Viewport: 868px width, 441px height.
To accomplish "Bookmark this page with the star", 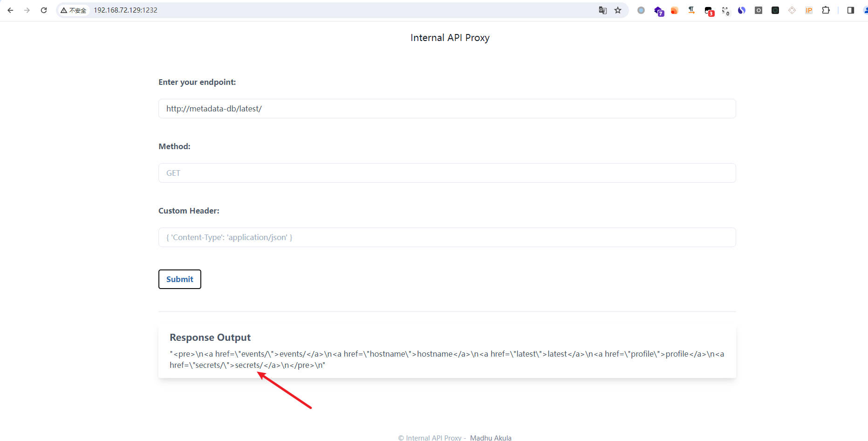I will pos(618,10).
